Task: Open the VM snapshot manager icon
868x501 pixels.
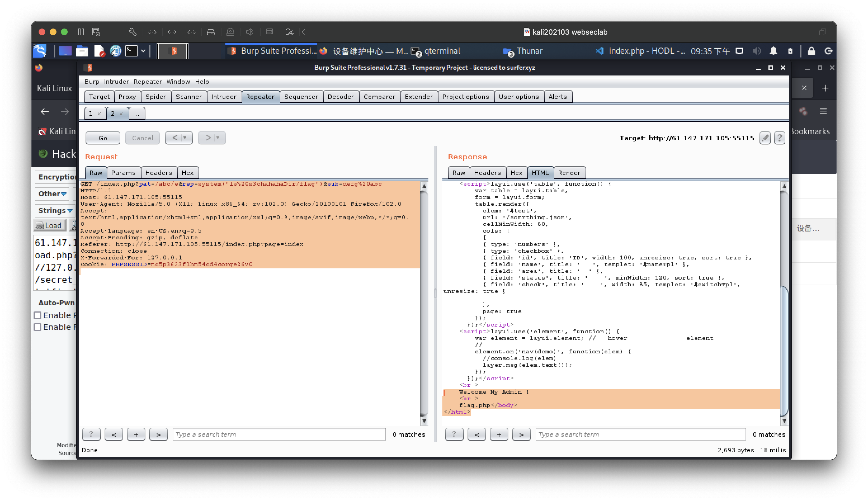Action: tap(96, 32)
